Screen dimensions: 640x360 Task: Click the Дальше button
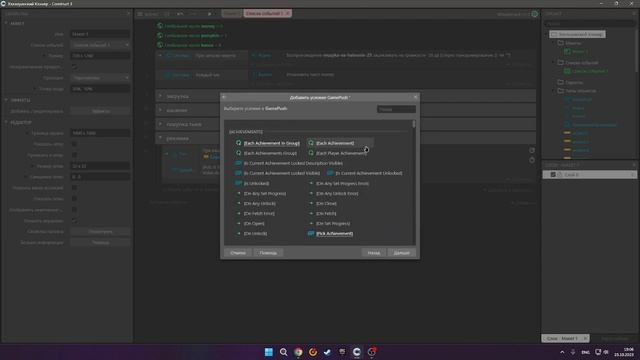[402, 253]
